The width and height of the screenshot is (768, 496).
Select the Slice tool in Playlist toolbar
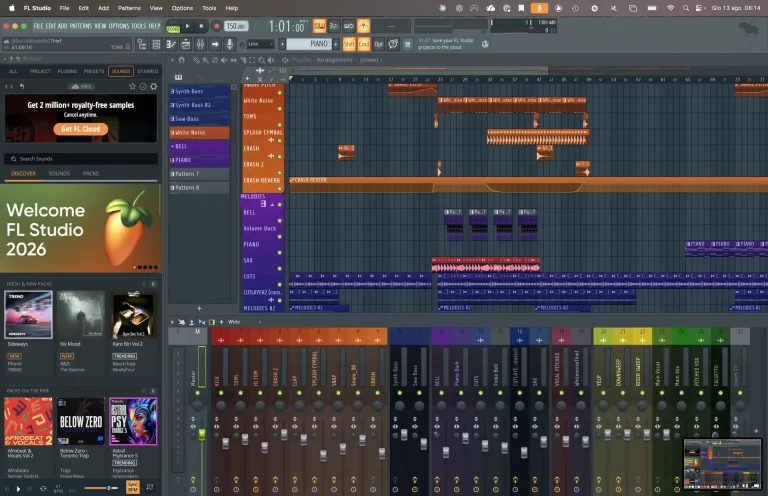[x=243, y=60]
